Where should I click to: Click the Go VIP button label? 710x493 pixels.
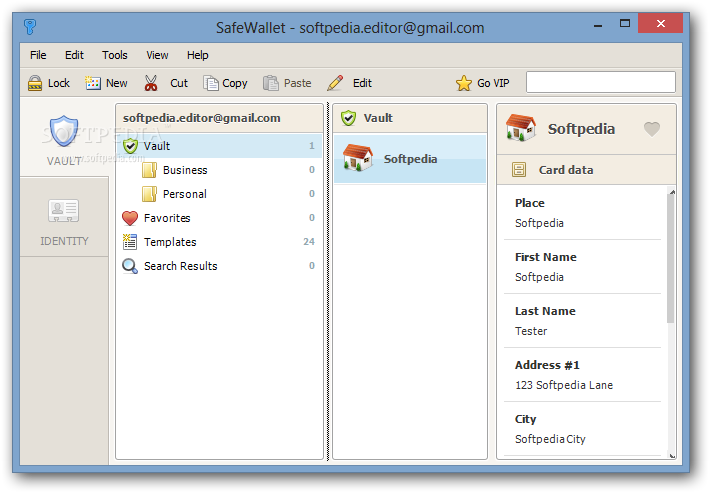click(x=493, y=83)
